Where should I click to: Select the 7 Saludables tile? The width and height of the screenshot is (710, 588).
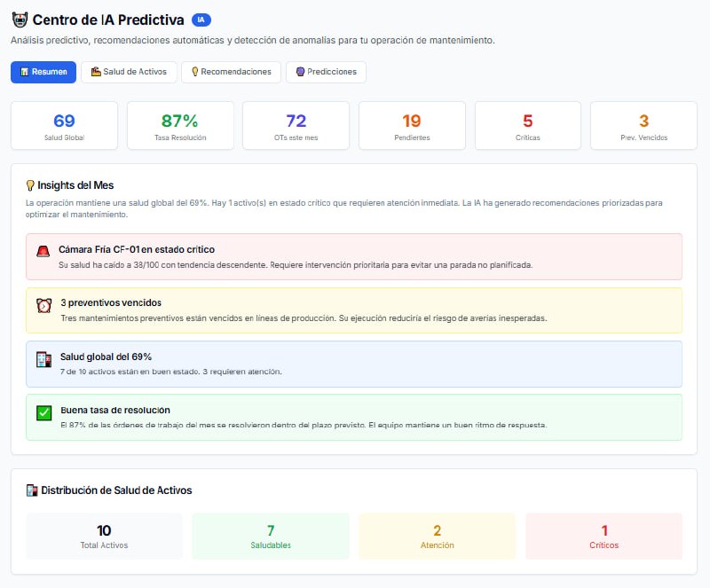pos(271,536)
